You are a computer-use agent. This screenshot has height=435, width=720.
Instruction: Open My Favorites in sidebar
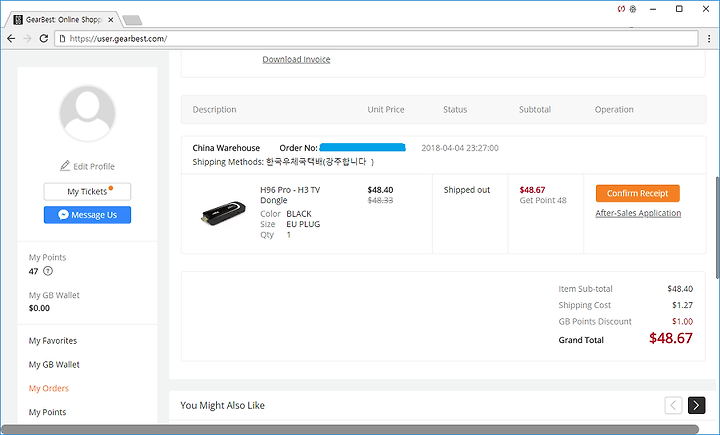53,341
